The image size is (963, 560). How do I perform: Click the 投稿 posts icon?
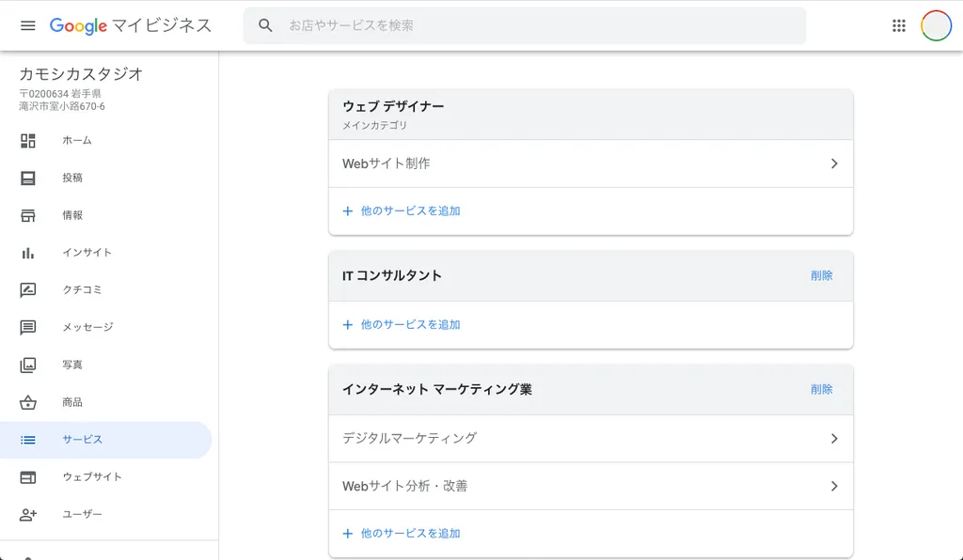(27, 178)
